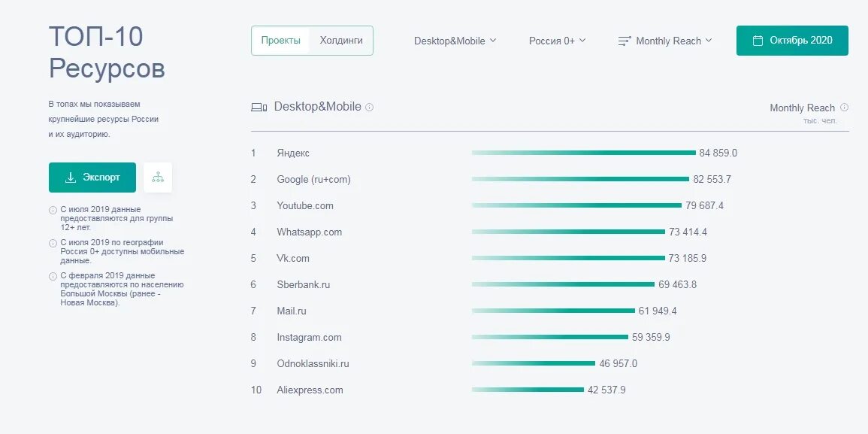Open the Россия 0+ geography dropdown
The width and height of the screenshot is (868, 434).
pyautogui.click(x=557, y=41)
